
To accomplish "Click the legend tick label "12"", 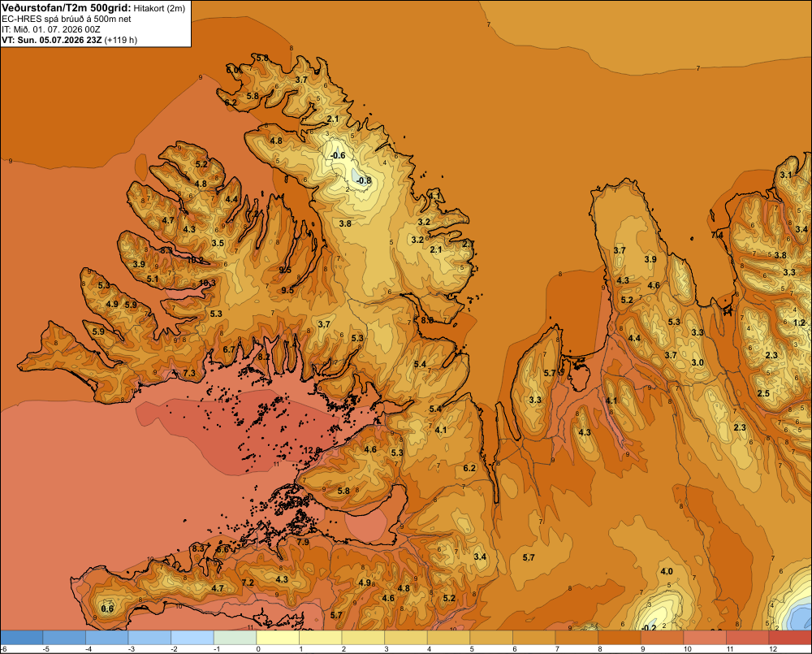I will point(773,649).
